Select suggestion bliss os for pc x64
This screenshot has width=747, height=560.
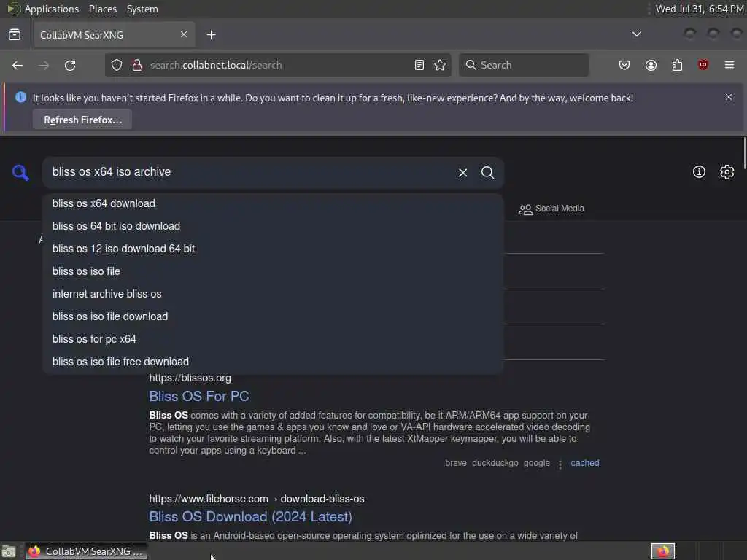point(273,339)
